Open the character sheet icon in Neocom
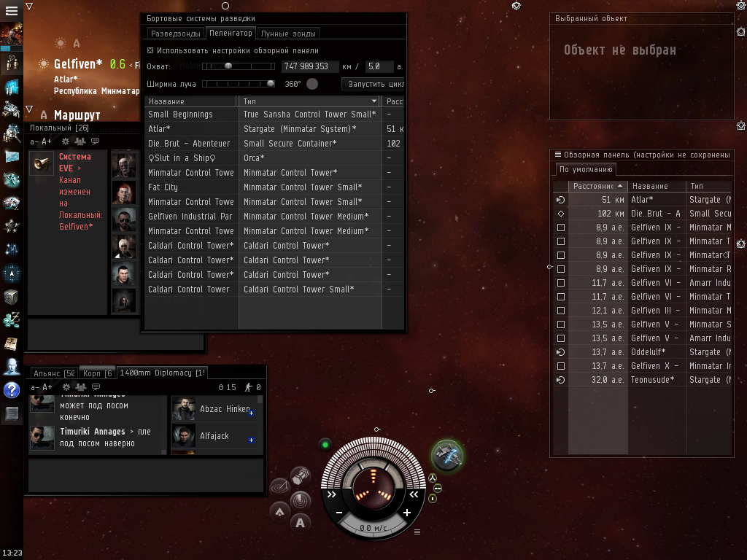Image resolution: width=747 pixels, height=560 pixels. 12,63
